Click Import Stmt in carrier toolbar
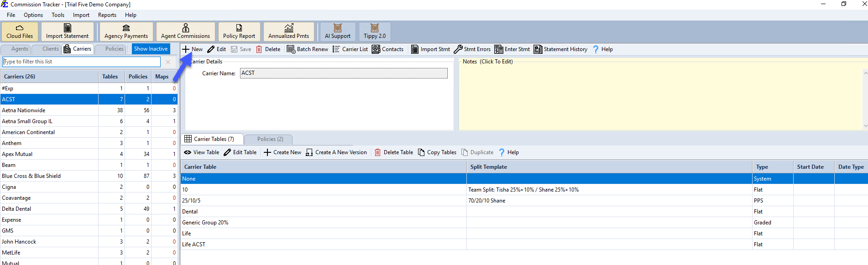 (x=430, y=49)
